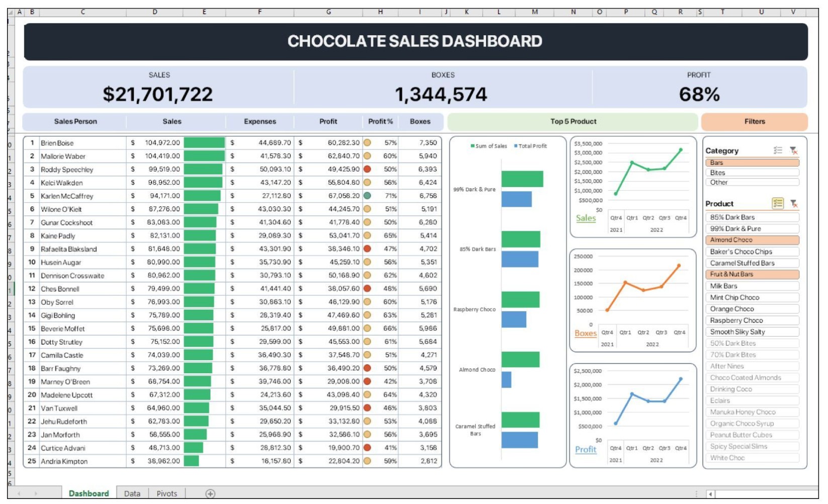
Task: Click the green Sum of Sales bar for 99% Dark & Pure
Action: (x=522, y=179)
